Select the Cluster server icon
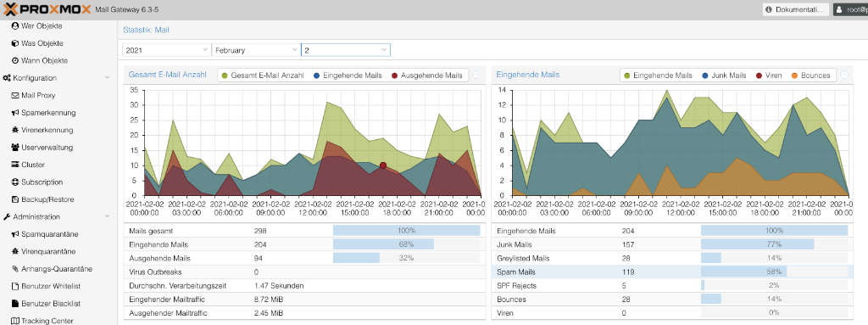Viewport: 868px width, 325px height. click(15, 165)
